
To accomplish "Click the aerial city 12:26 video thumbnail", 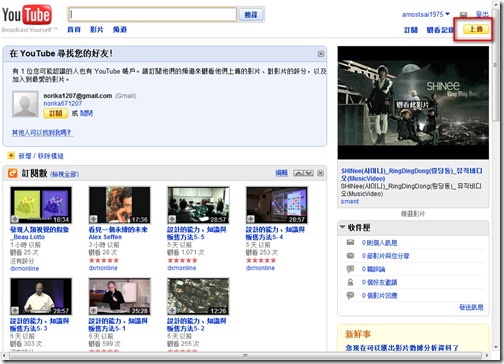I will coord(198,296).
